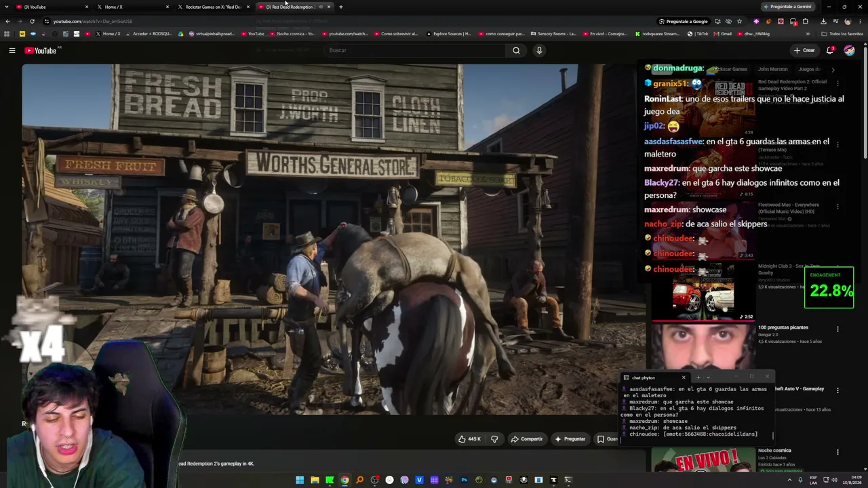Open taskbar volume control
868x488 pixels.
(834, 480)
